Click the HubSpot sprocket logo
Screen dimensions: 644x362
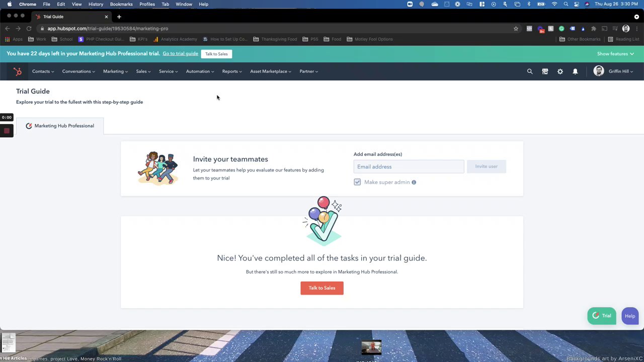[18, 71]
